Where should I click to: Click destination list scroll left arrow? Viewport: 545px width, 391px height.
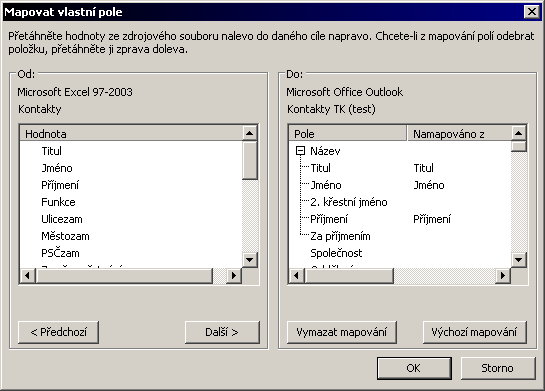coord(296,276)
